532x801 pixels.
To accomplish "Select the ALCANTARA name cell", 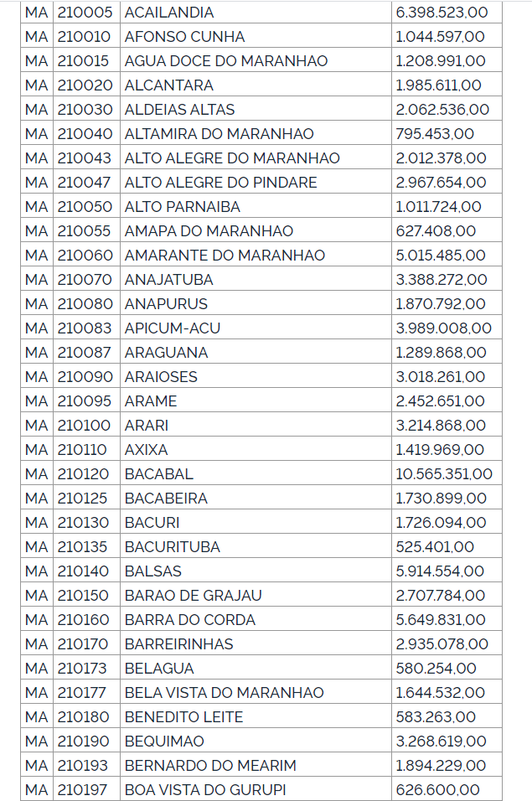I will tap(169, 85).
